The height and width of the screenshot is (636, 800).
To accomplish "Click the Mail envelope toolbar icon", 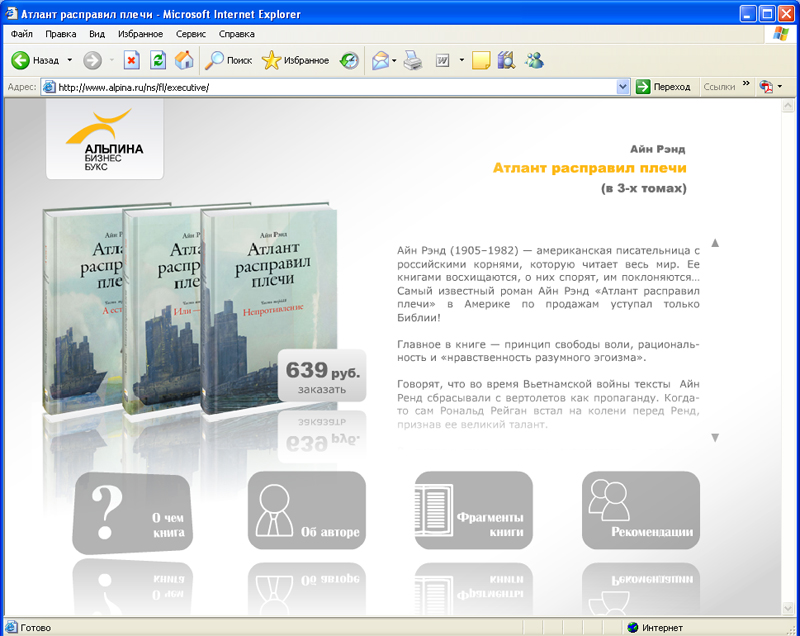I will (380, 61).
